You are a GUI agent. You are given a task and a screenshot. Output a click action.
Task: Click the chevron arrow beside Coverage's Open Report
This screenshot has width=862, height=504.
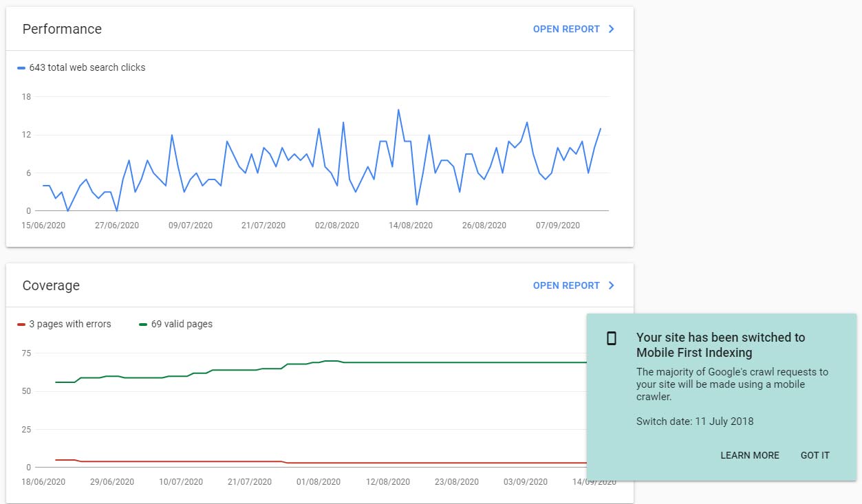(612, 285)
